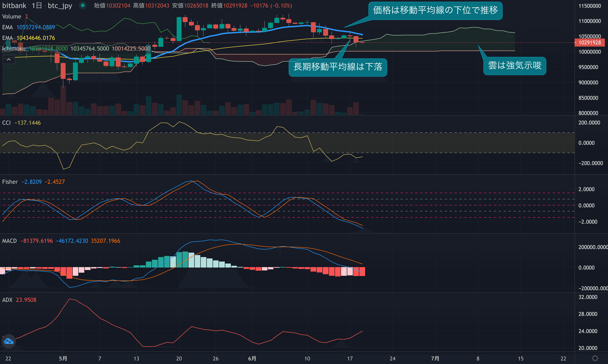The height and width of the screenshot is (364, 608).
Task: Select the Volume indicator legend
Action: pyautogui.click(x=12, y=16)
